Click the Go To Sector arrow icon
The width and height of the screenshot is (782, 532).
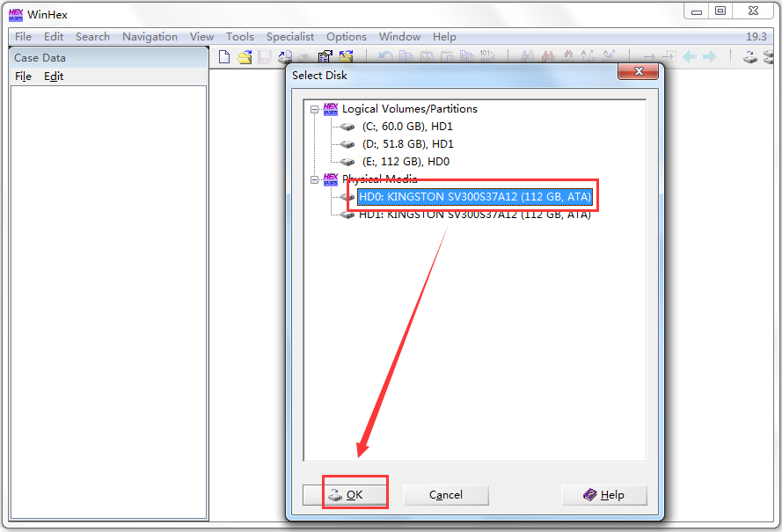(x=669, y=57)
